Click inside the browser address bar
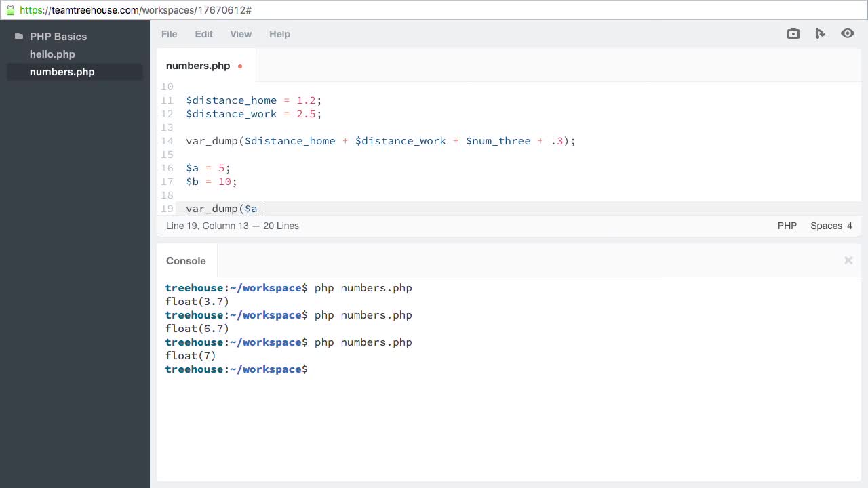868x488 pixels. click(271, 10)
